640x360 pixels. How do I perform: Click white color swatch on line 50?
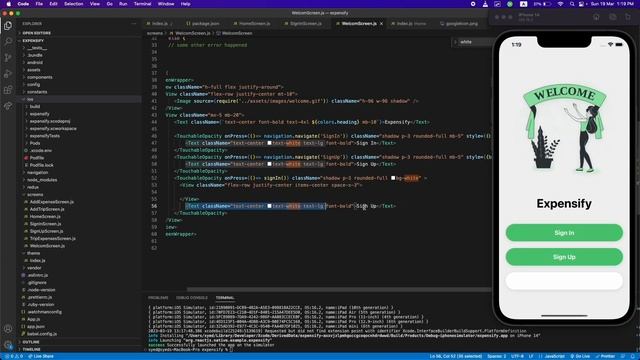tap(269, 164)
